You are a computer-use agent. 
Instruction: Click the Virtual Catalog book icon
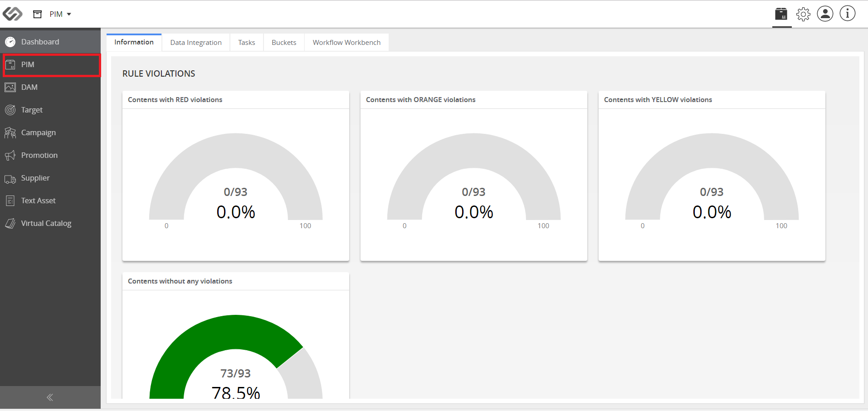[x=10, y=223]
